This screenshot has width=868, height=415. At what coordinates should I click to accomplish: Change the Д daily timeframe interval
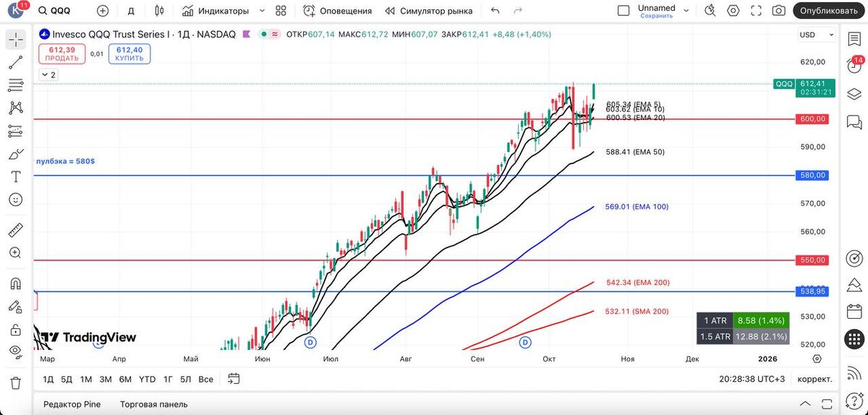pyautogui.click(x=131, y=11)
